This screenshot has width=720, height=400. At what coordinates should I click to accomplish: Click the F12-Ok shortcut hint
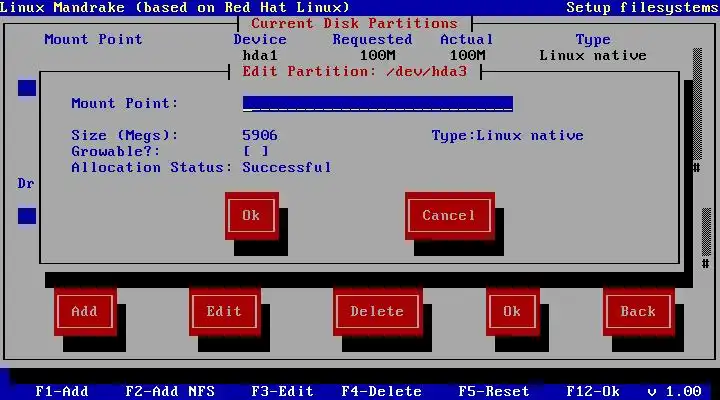tap(593, 391)
